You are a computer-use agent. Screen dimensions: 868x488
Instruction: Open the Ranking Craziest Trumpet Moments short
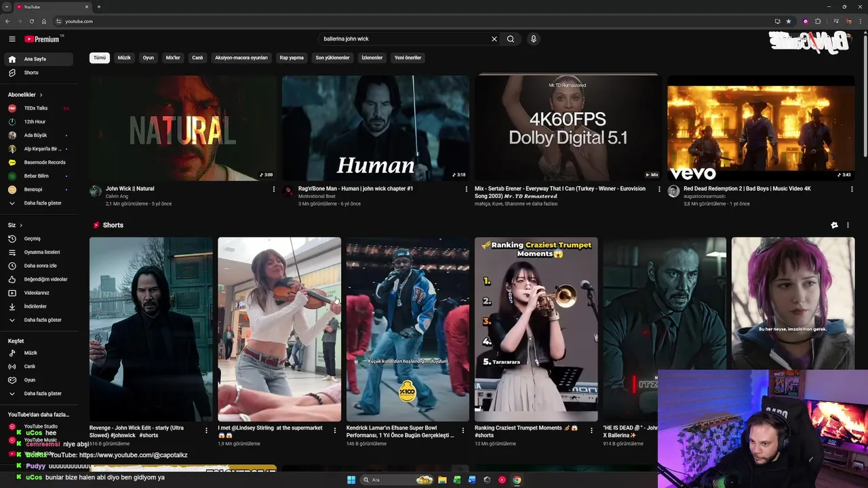pos(536,329)
